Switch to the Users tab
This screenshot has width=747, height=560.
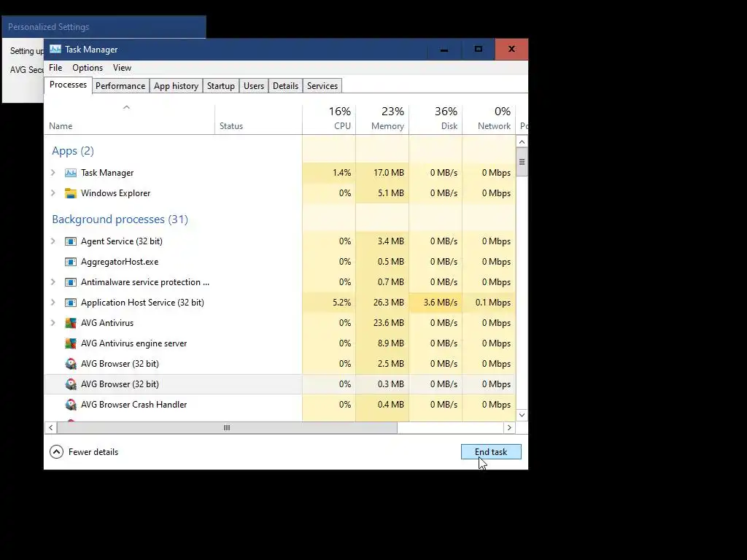[x=253, y=86]
